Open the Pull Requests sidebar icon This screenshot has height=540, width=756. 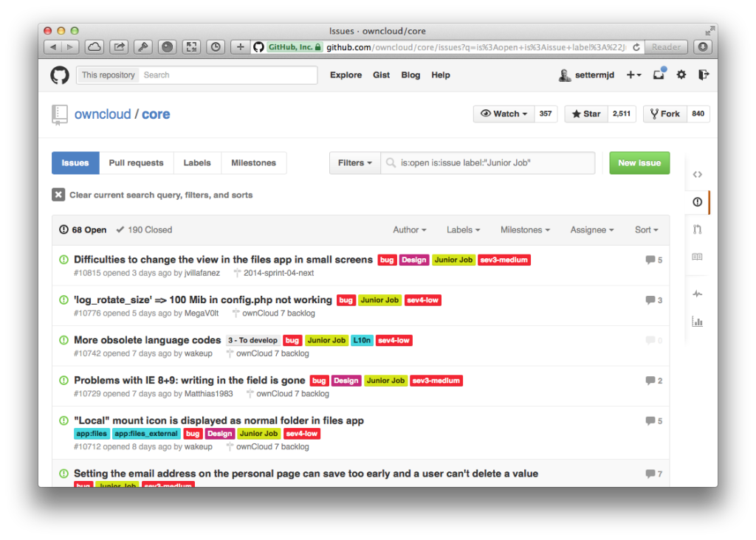(697, 229)
